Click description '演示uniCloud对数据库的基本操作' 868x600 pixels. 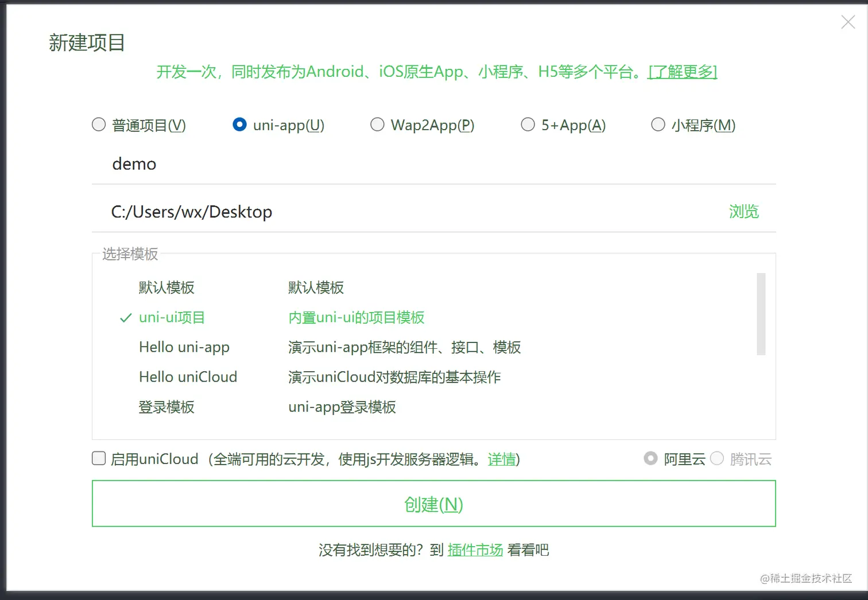coord(394,377)
